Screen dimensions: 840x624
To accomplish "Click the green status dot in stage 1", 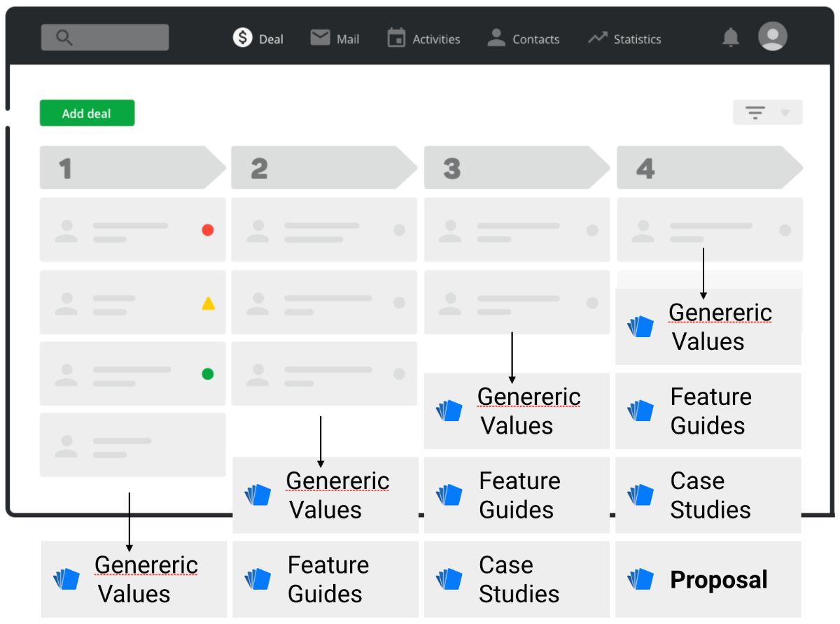I will click(x=208, y=374).
